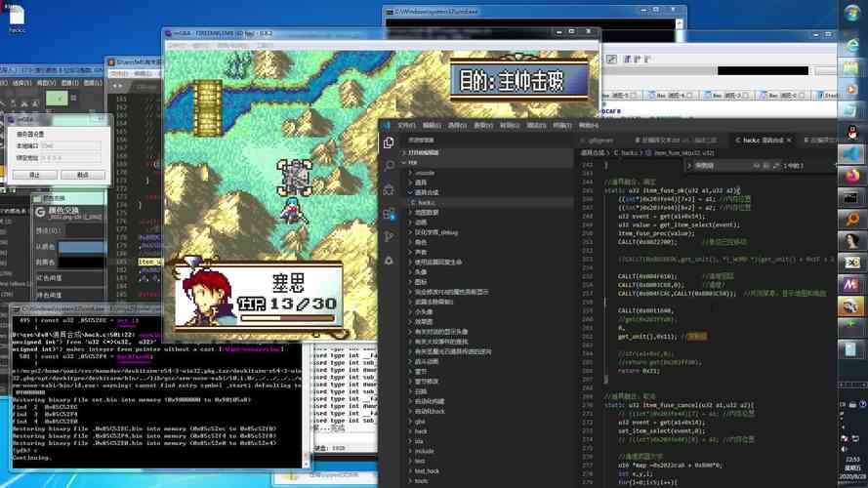Click the blue-haired unit on the game map
The width and height of the screenshot is (868, 488).
(x=292, y=210)
